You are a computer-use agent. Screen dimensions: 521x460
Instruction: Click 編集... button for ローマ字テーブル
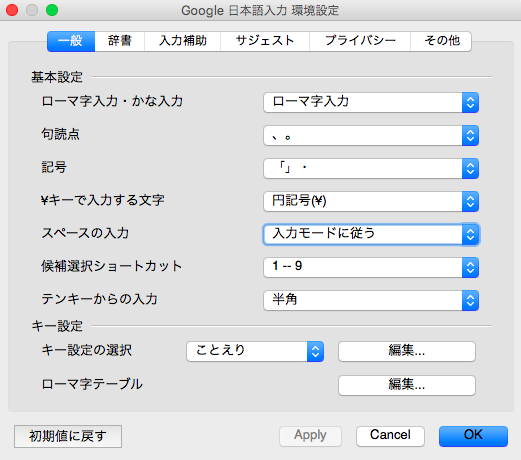tap(407, 385)
